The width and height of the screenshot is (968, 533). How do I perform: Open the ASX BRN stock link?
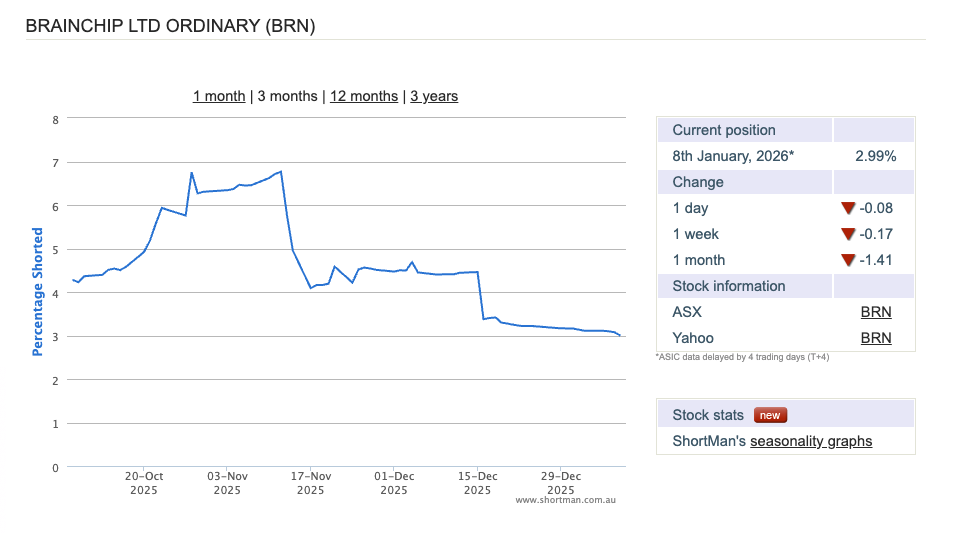pyautogui.click(x=876, y=312)
